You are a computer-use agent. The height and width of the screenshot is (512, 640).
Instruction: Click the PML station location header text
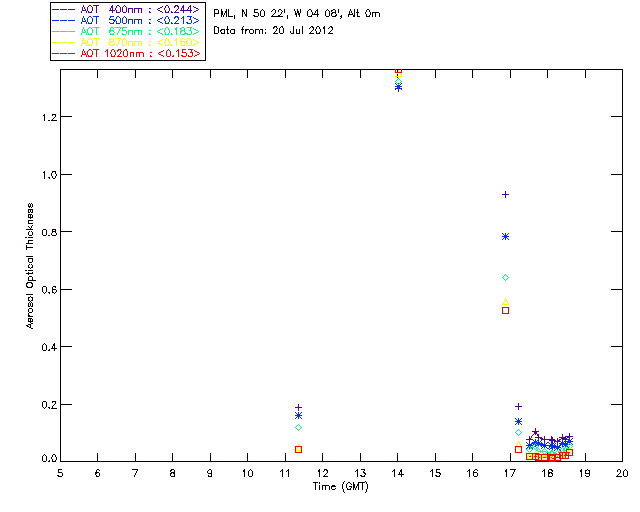tap(297, 14)
